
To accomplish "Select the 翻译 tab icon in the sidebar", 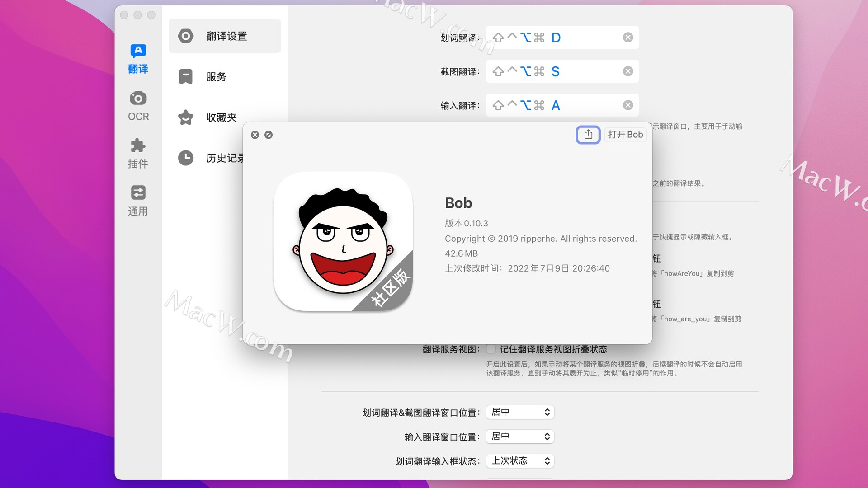I will click(x=138, y=51).
